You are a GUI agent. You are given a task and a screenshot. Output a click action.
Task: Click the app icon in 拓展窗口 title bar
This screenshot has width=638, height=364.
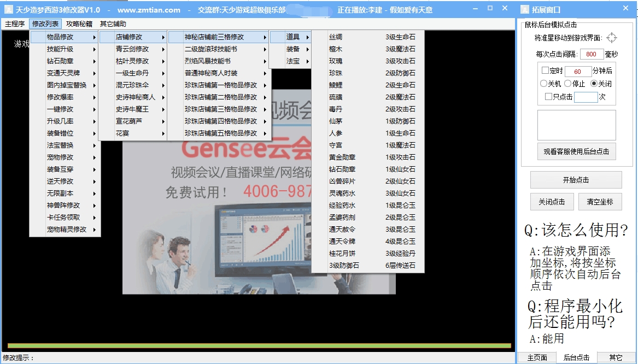pyautogui.click(x=525, y=9)
